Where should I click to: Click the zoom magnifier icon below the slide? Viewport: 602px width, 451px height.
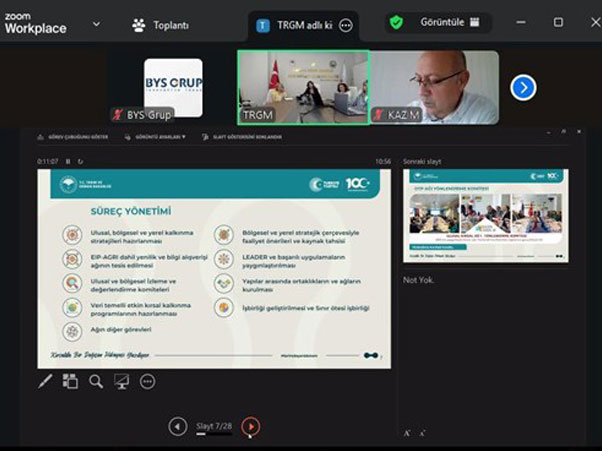[96, 381]
